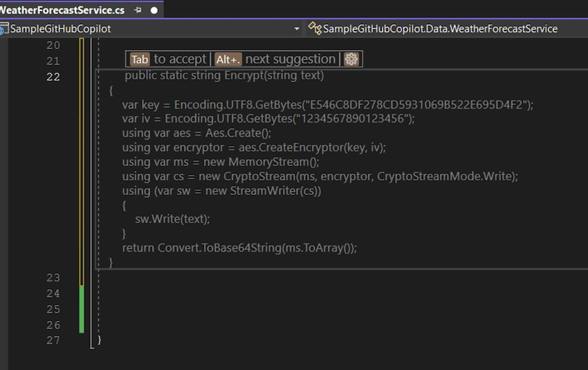
Task: Toggle the pin icon on WeatherForecastService.cs tab
Action: (138, 10)
